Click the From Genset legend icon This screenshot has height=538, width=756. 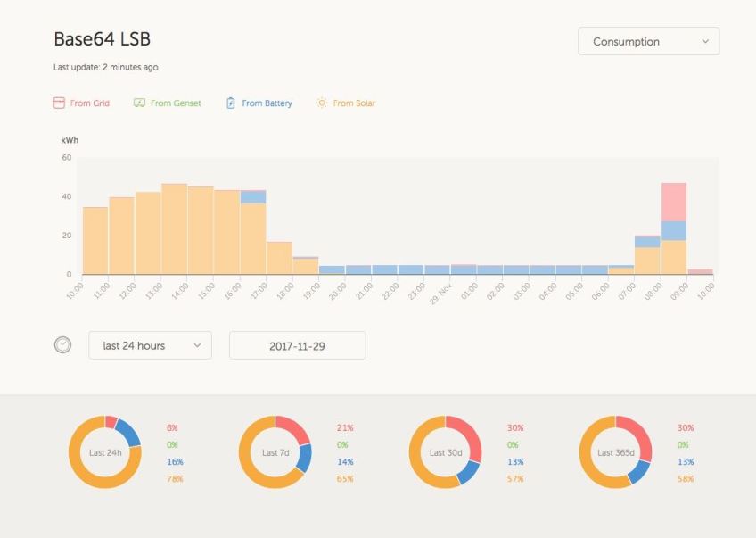139,103
